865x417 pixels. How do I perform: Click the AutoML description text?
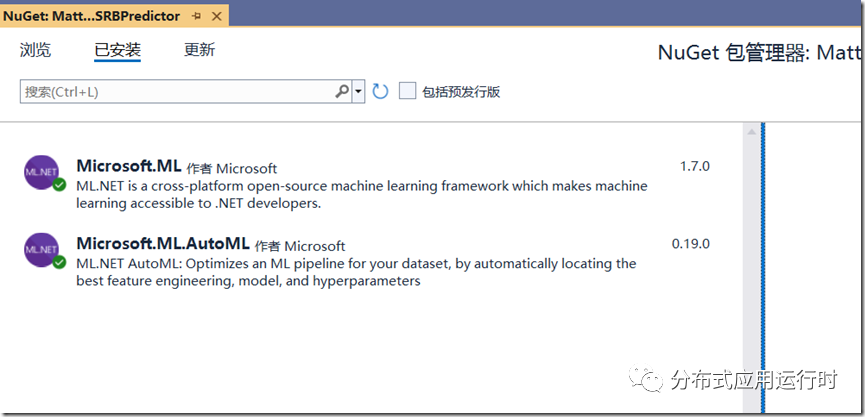pyautogui.click(x=356, y=272)
